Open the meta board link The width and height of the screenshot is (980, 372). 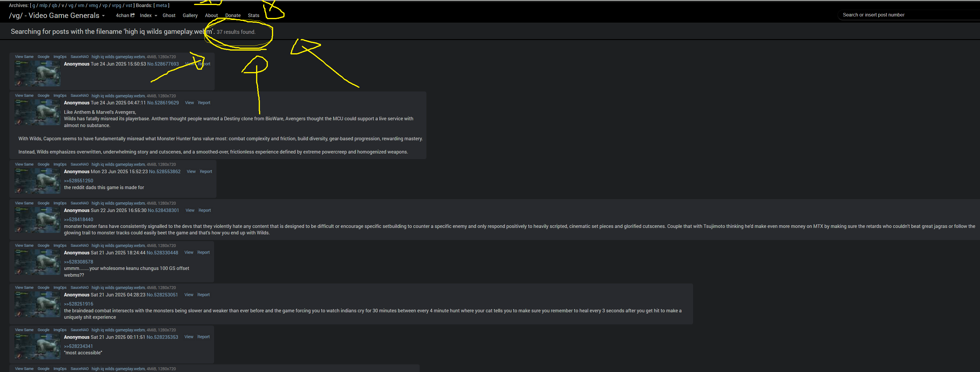pyautogui.click(x=161, y=5)
